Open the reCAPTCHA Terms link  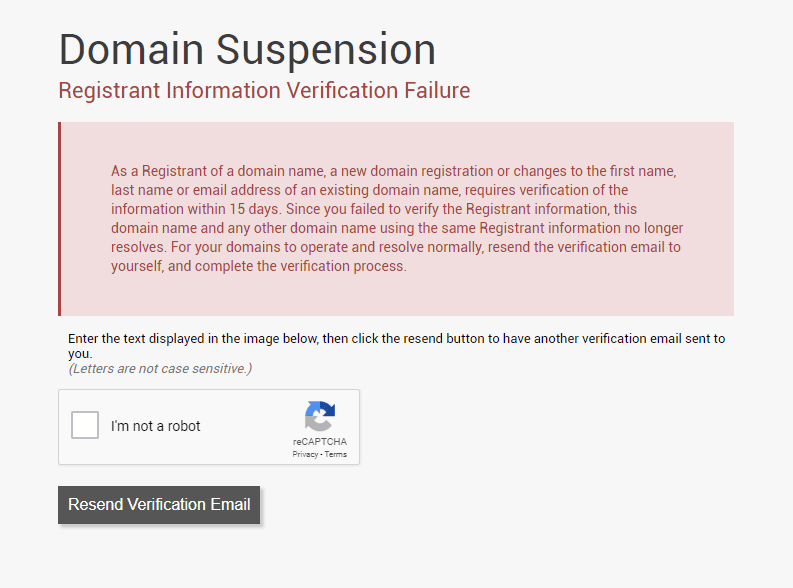336,455
